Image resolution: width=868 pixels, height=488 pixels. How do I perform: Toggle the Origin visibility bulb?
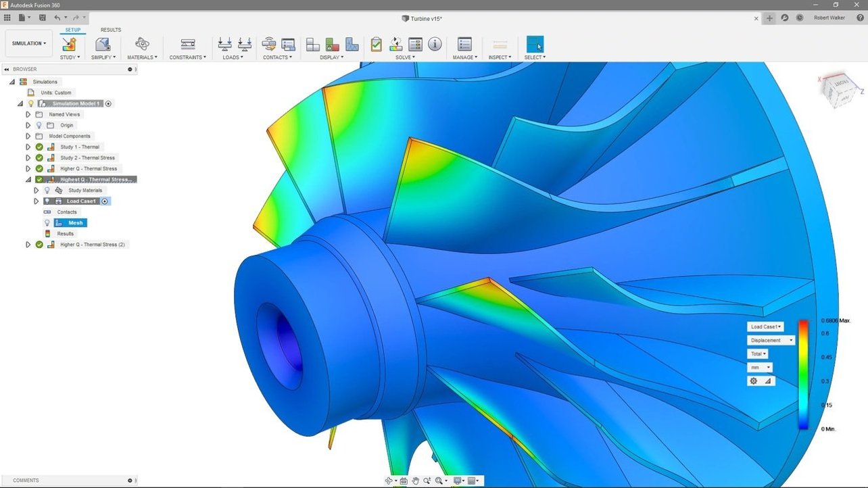point(39,125)
